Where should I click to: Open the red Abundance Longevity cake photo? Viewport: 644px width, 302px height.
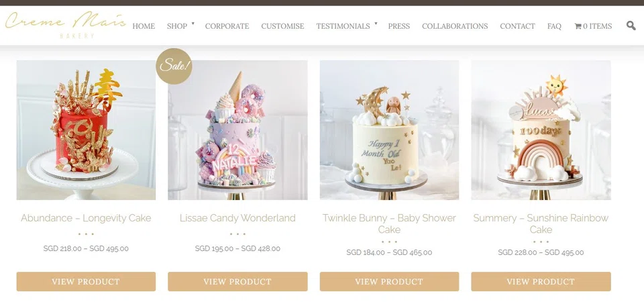point(86,130)
